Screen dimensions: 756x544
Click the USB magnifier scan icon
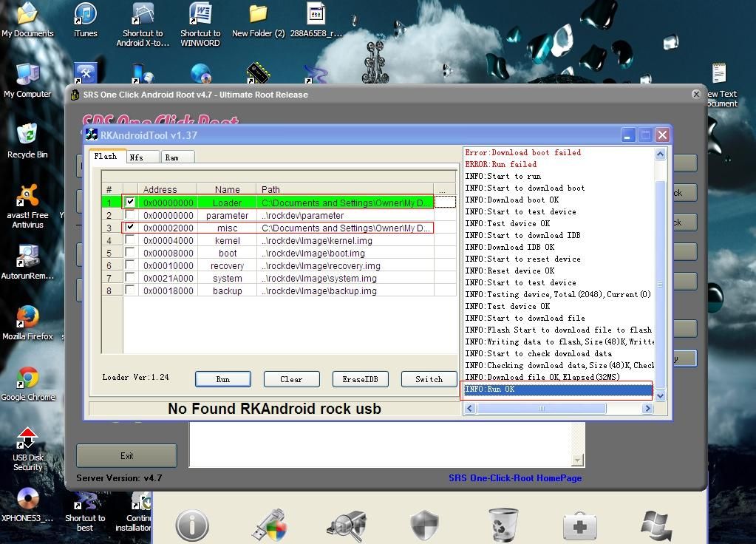347,526
